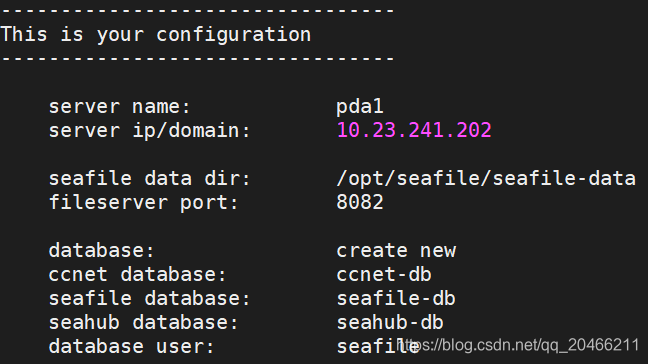Click the port value 8082
The width and height of the screenshot is (648, 364).
[360, 202]
